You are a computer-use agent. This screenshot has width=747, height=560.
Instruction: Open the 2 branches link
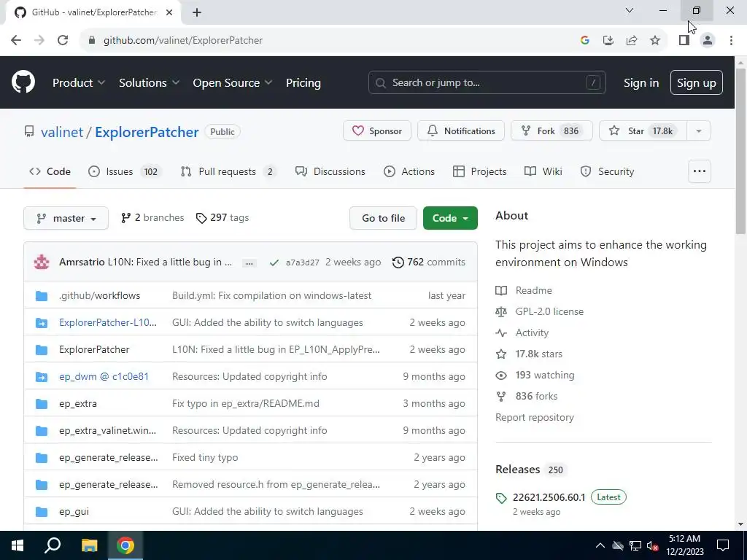point(152,217)
